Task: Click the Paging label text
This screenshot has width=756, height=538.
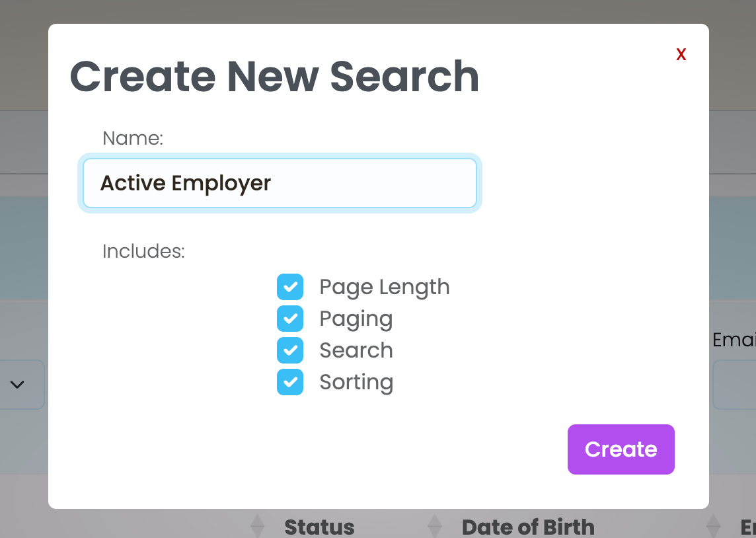Action: click(x=356, y=319)
